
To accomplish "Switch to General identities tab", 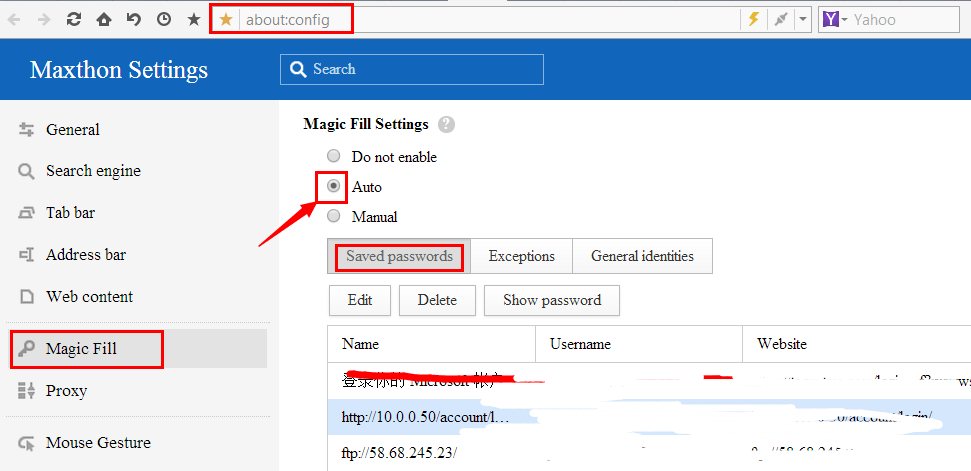I will click(642, 256).
